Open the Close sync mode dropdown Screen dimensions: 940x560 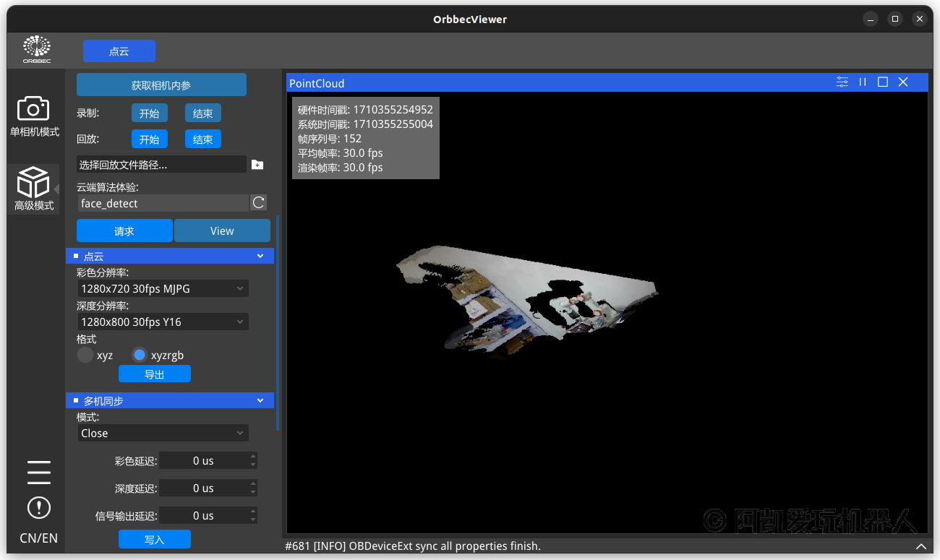[x=163, y=434]
